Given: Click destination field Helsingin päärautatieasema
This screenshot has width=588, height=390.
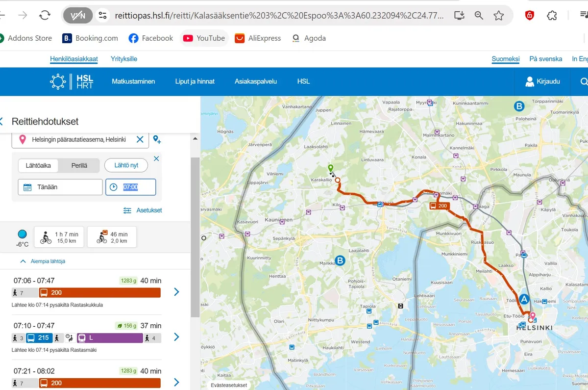Looking at the screenshot, I should tap(80, 139).
